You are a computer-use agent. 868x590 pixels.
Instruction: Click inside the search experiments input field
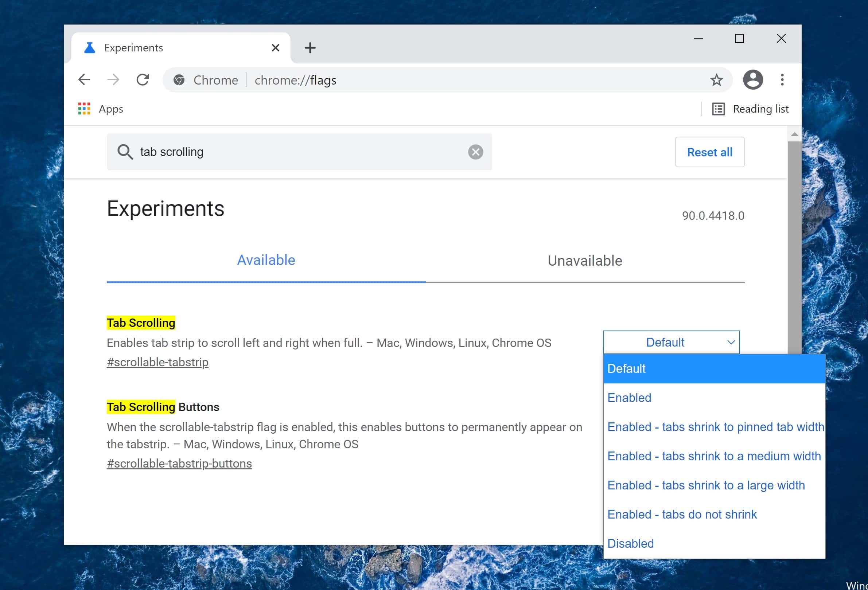(x=298, y=152)
